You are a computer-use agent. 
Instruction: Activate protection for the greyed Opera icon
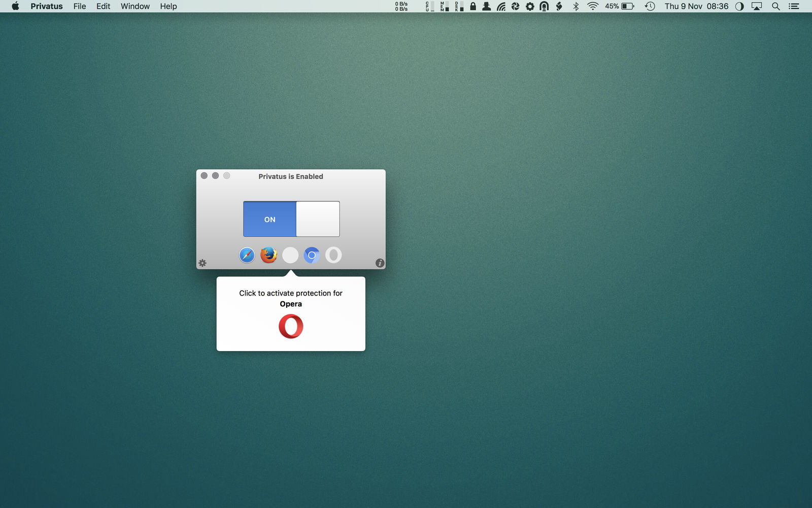[333, 255]
